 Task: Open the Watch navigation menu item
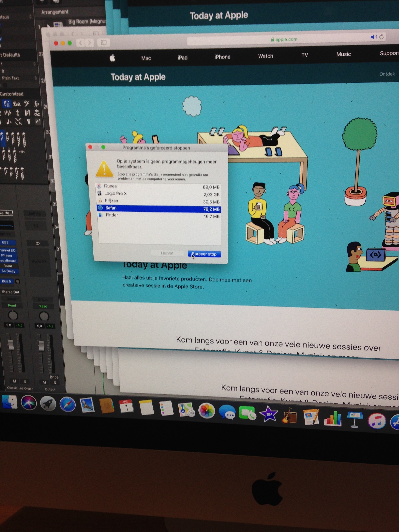coord(266,56)
